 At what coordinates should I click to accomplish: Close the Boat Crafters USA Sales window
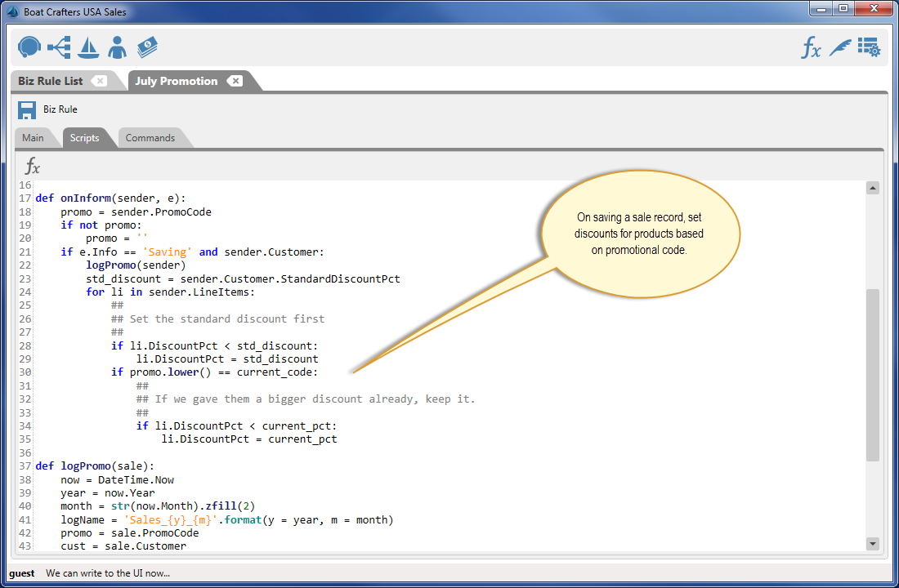point(874,9)
